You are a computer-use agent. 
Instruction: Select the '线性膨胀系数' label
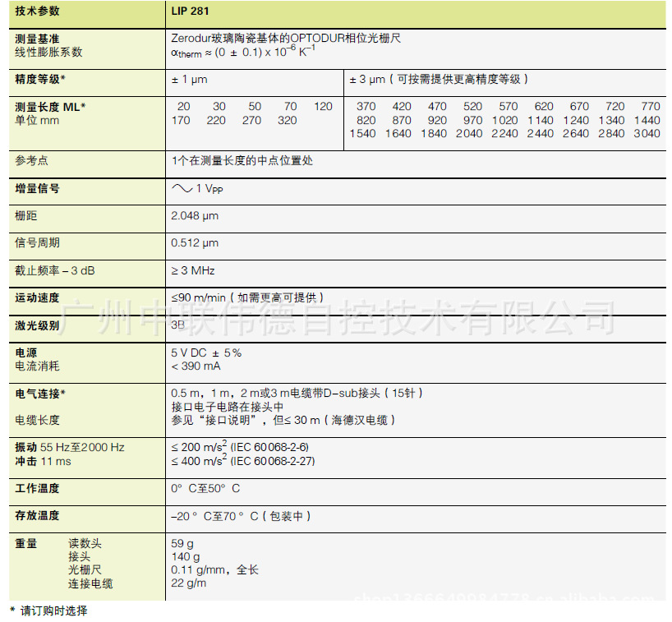(48, 53)
